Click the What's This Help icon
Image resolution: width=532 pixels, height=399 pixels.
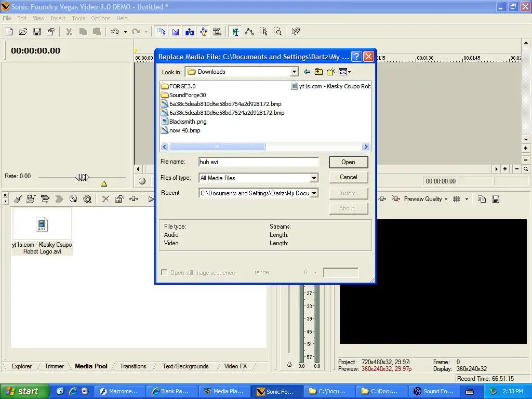pos(296,32)
